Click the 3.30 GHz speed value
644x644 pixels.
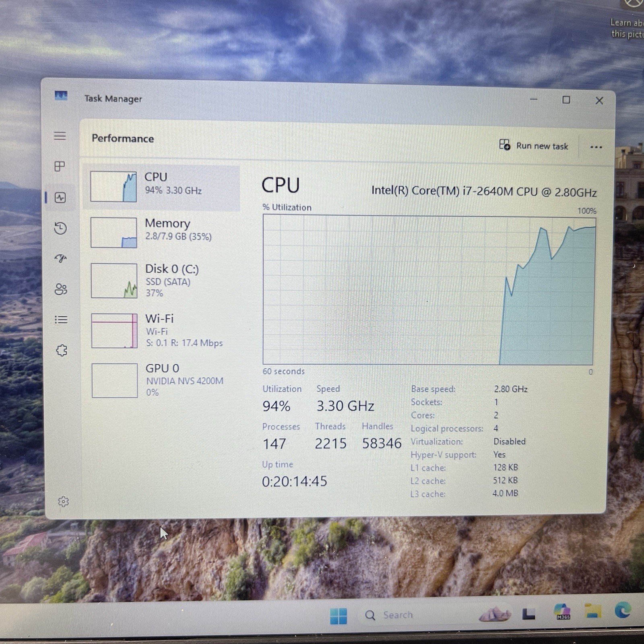tap(345, 406)
